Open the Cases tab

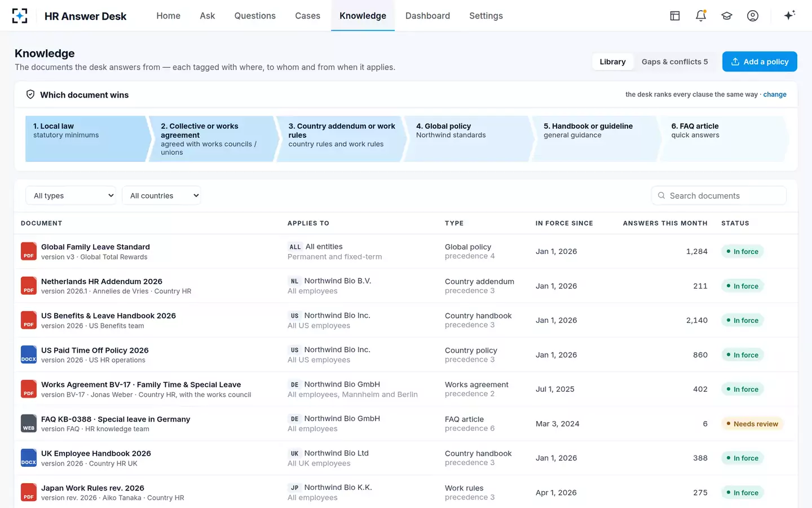point(308,16)
